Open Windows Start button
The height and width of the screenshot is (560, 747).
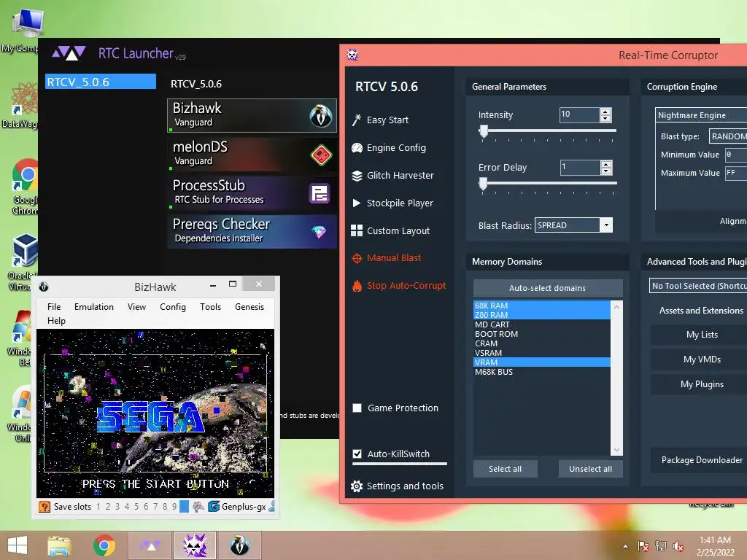tap(18, 545)
